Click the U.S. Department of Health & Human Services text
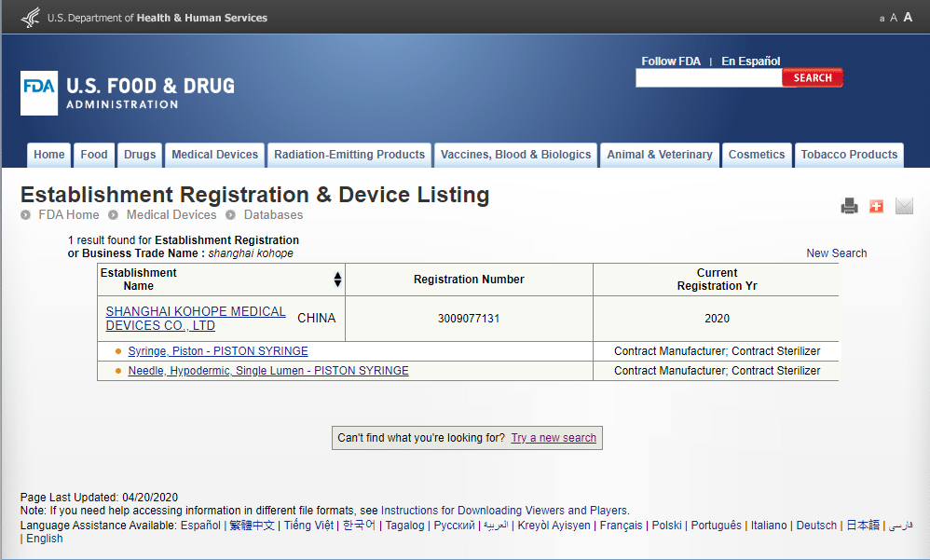 click(157, 18)
